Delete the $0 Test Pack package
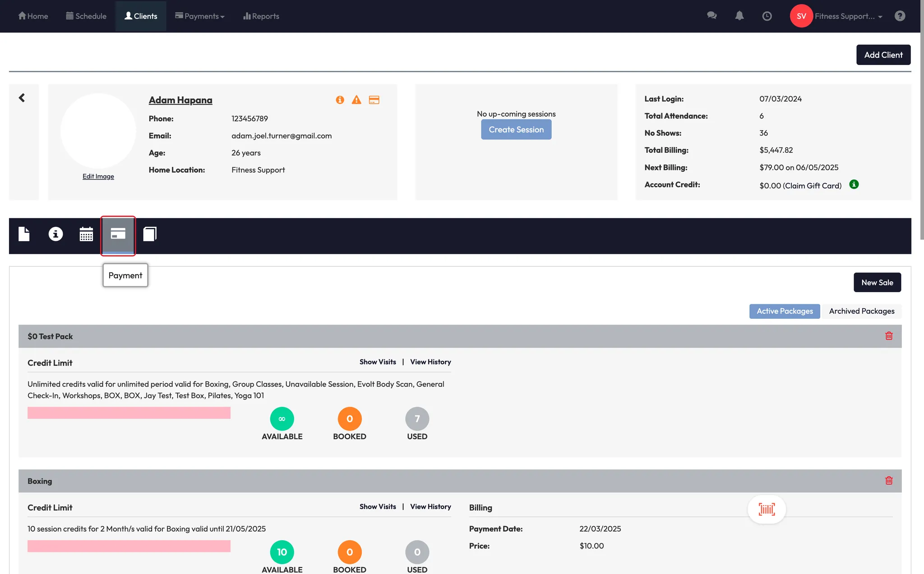The width and height of the screenshot is (924, 574). point(888,336)
